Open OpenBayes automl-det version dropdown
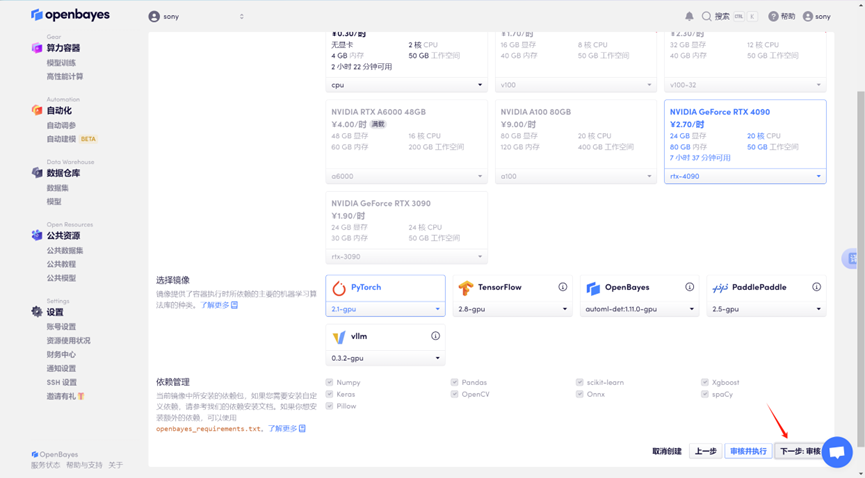 (x=639, y=309)
